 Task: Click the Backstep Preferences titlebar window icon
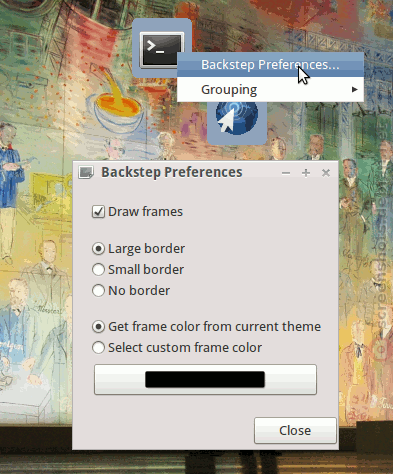point(86,172)
